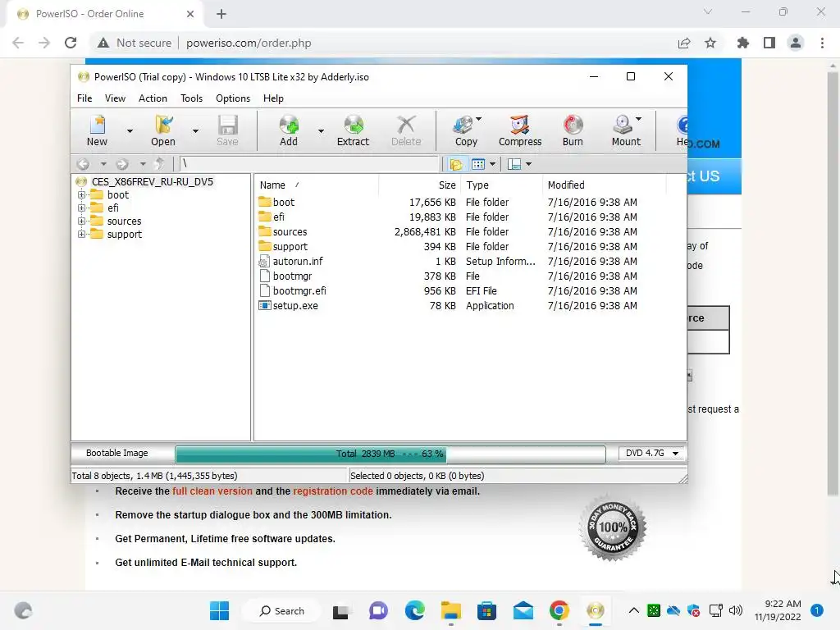Open New button dropdown arrow
The width and height of the screenshot is (840, 630).
[130, 130]
